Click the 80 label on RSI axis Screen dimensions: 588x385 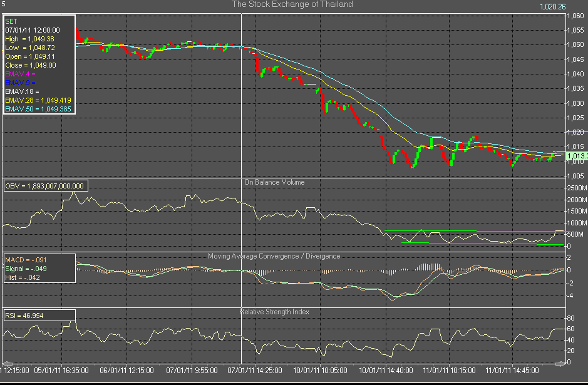pyautogui.click(x=570, y=318)
